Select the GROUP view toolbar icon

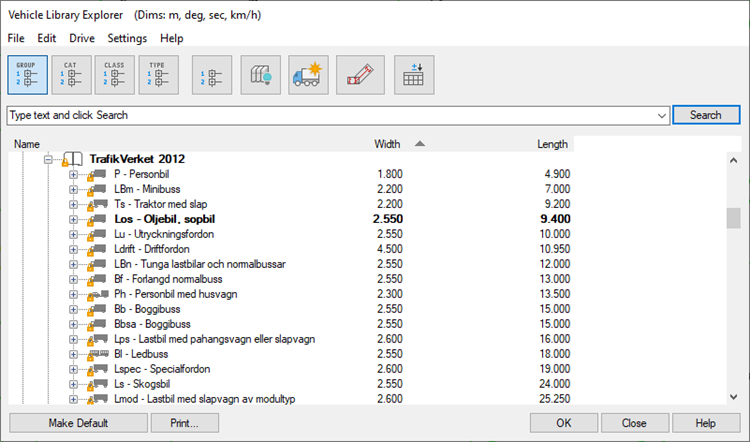tap(28, 75)
